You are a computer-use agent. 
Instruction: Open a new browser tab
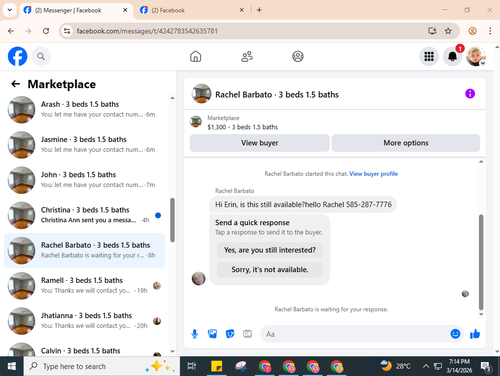pos(259,10)
